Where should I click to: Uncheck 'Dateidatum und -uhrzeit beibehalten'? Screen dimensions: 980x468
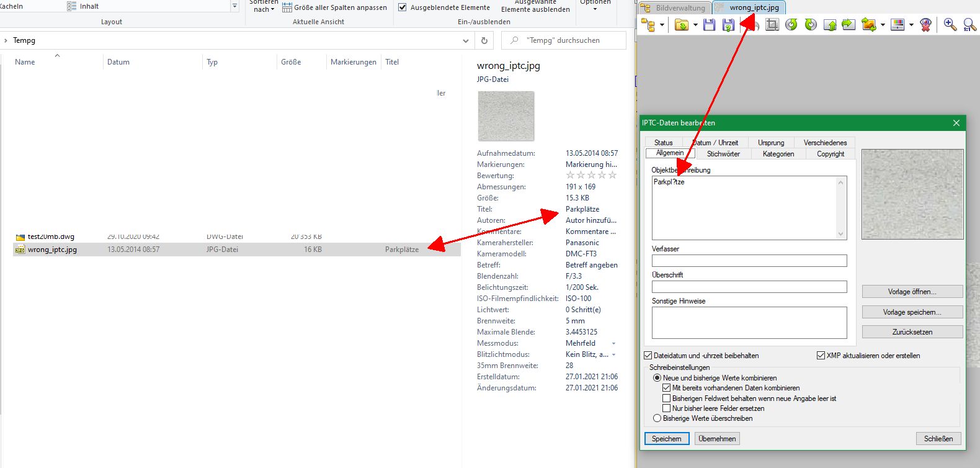pyautogui.click(x=648, y=356)
